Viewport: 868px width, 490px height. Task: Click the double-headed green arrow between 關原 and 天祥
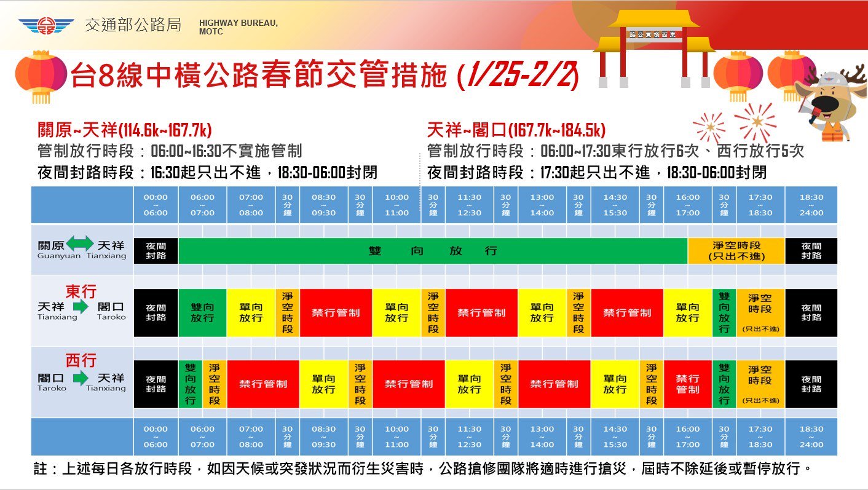click(80, 244)
